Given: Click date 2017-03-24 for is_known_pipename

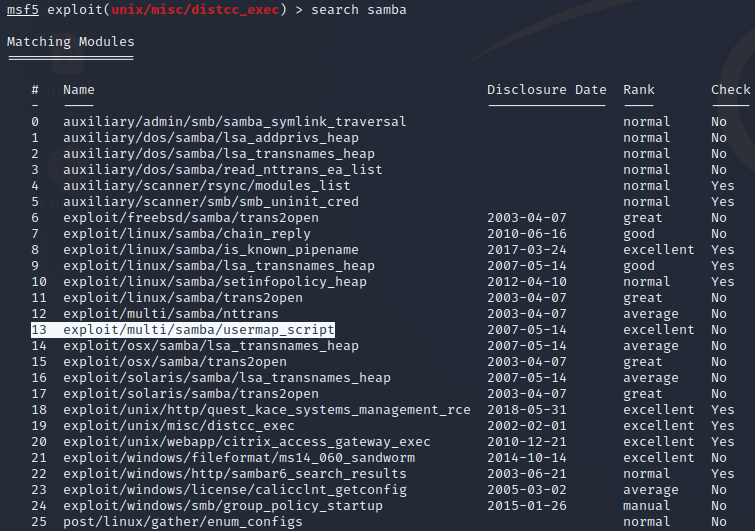Looking at the screenshot, I should coord(527,249).
